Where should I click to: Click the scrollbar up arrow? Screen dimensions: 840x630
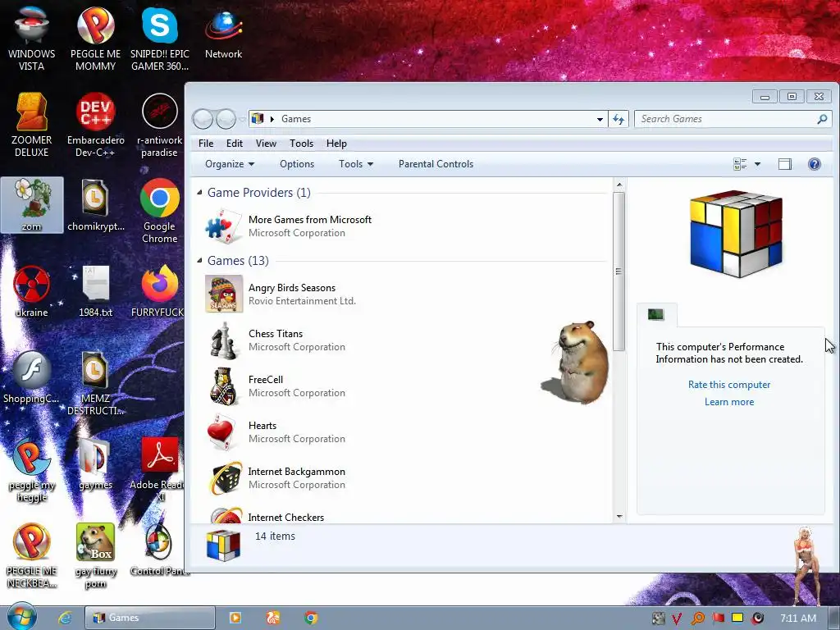point(619,185)
